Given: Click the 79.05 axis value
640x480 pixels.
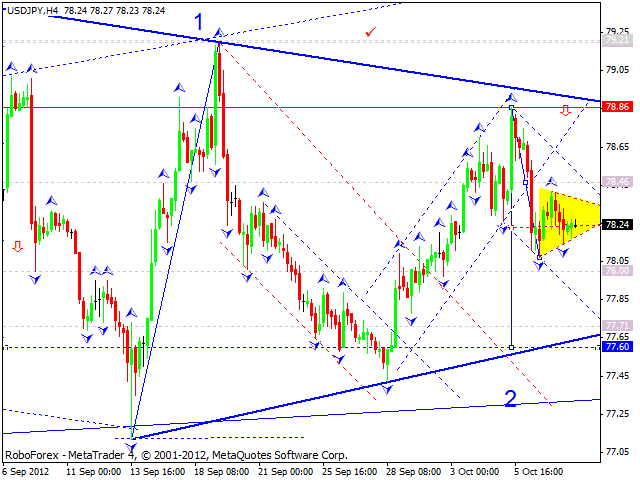Looking at the screenshot, I should pos(618,70).
